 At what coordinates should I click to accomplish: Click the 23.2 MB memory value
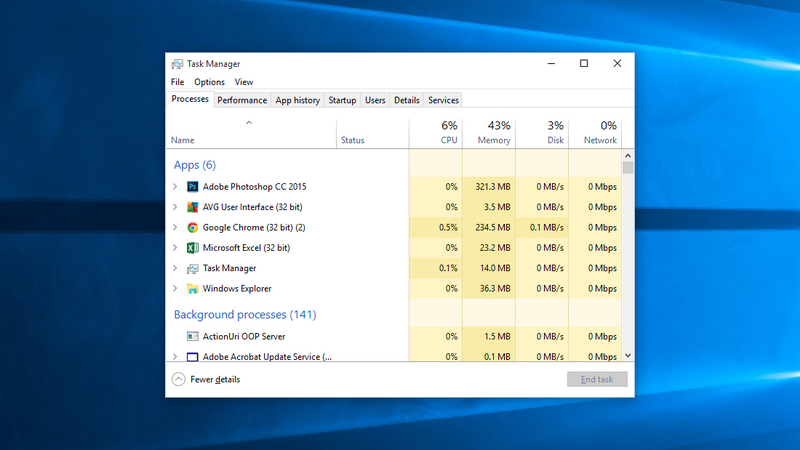click(495, 248)
